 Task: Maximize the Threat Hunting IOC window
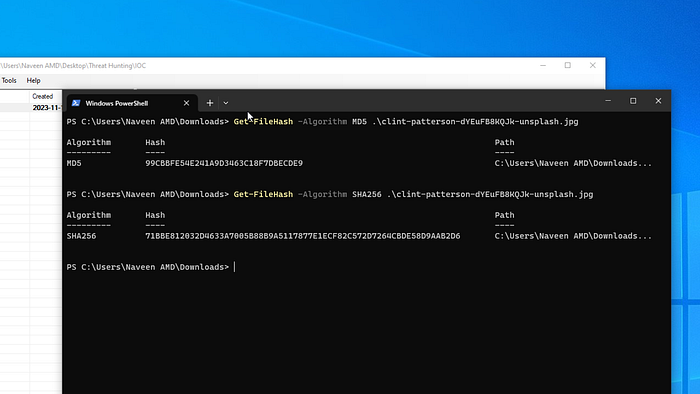click(x=568, y=65)
